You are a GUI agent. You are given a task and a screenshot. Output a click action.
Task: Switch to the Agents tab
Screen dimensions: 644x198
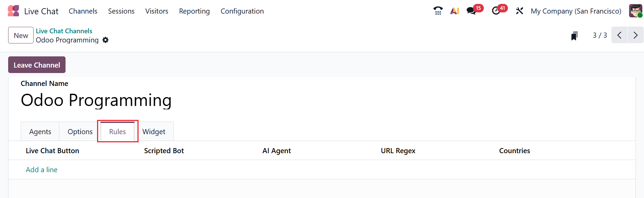coord(40,132)
